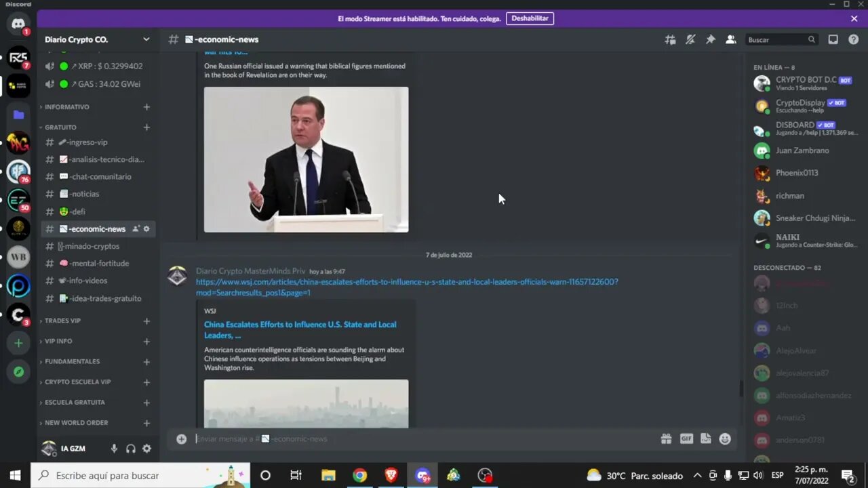The image size is (868, 488).
Task: Add channel to TRADES VIP with plus
Action: point(146,321)
